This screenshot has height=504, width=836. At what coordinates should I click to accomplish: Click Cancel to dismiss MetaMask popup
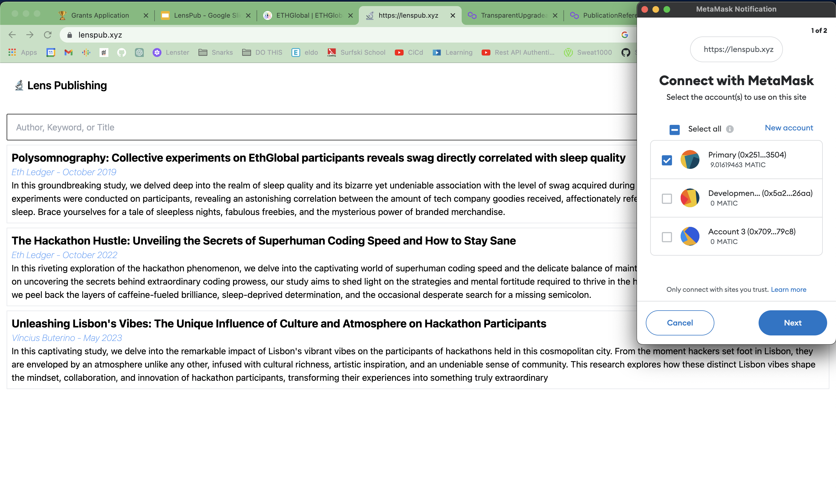click(x=680, y=322)
